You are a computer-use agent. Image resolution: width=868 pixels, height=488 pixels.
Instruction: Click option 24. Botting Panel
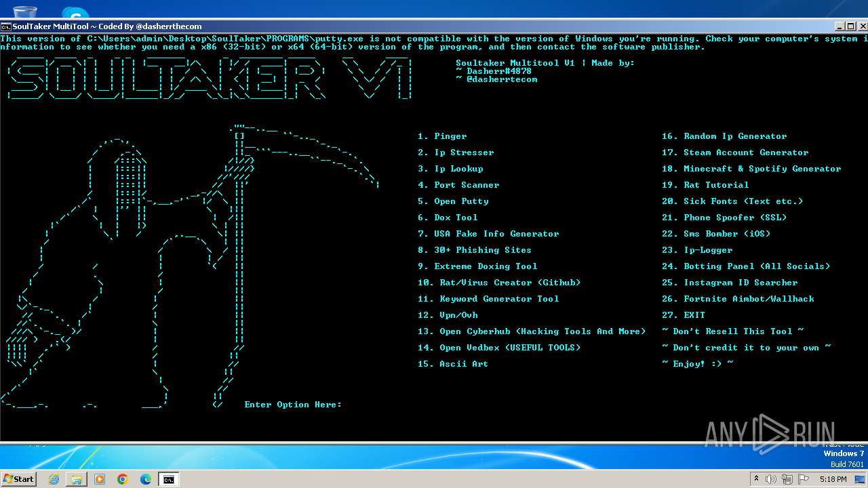(x=746, y=266)
